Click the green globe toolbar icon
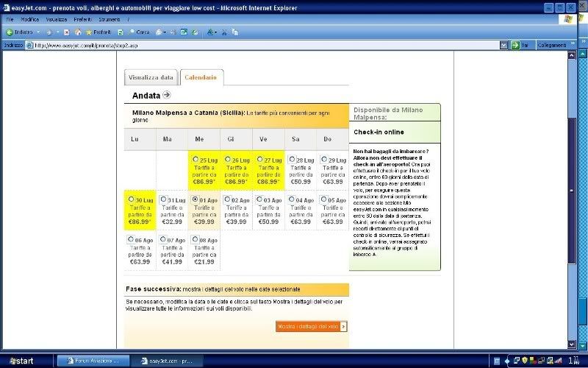 [195, 32]
